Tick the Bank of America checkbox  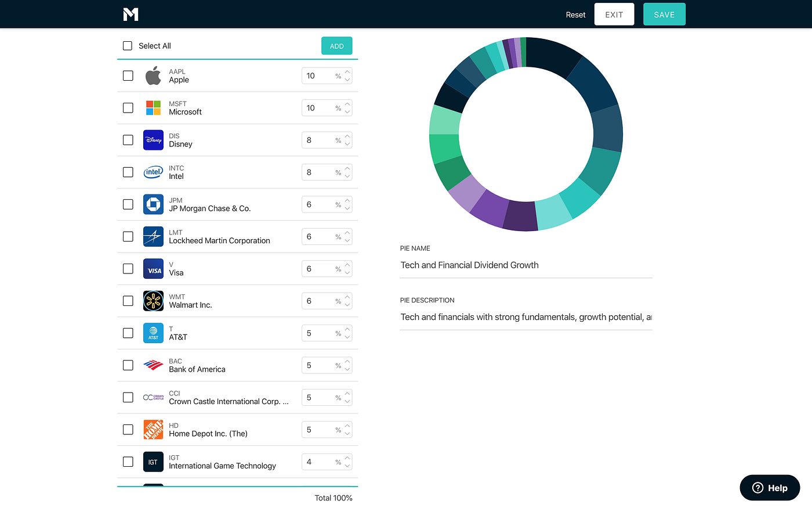(x=128, y=365)
